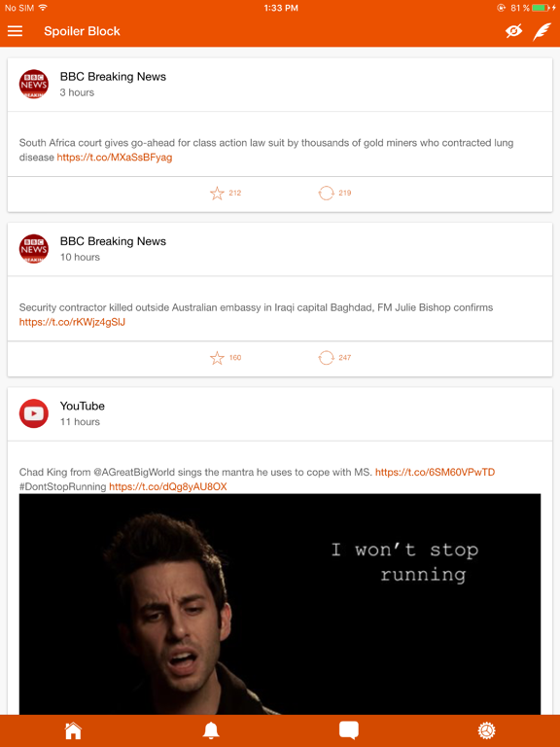Open link t.co/rKWjz4gSlJ

[x=72, y=322]
